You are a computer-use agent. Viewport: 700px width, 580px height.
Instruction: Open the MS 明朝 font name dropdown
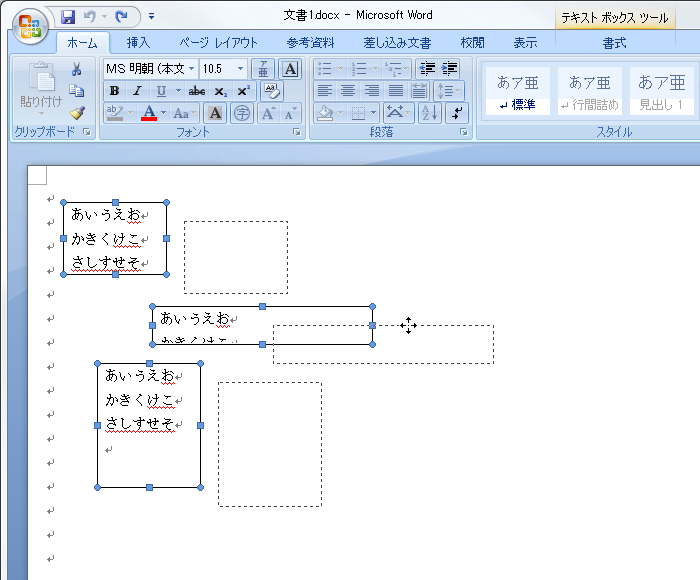(191, 69)
